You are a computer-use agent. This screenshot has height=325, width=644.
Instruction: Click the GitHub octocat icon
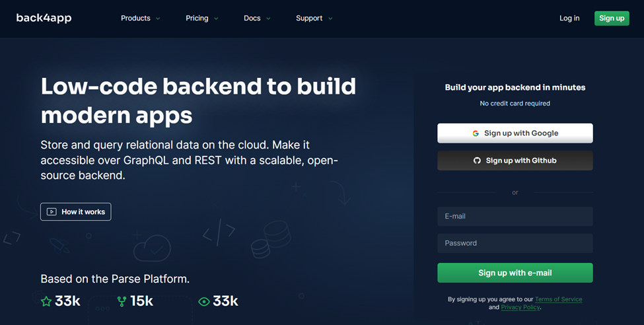(x=477, y=161)
